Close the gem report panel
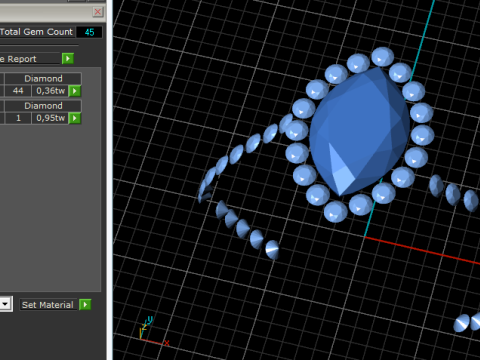480x360 pixels. [98, 12]
